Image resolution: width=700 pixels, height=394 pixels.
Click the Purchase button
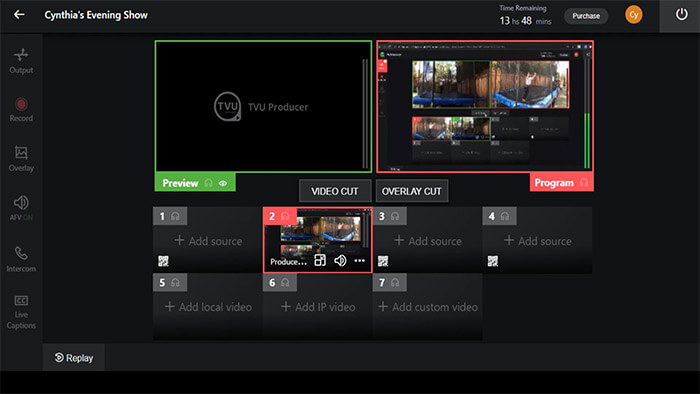[586, 16]
